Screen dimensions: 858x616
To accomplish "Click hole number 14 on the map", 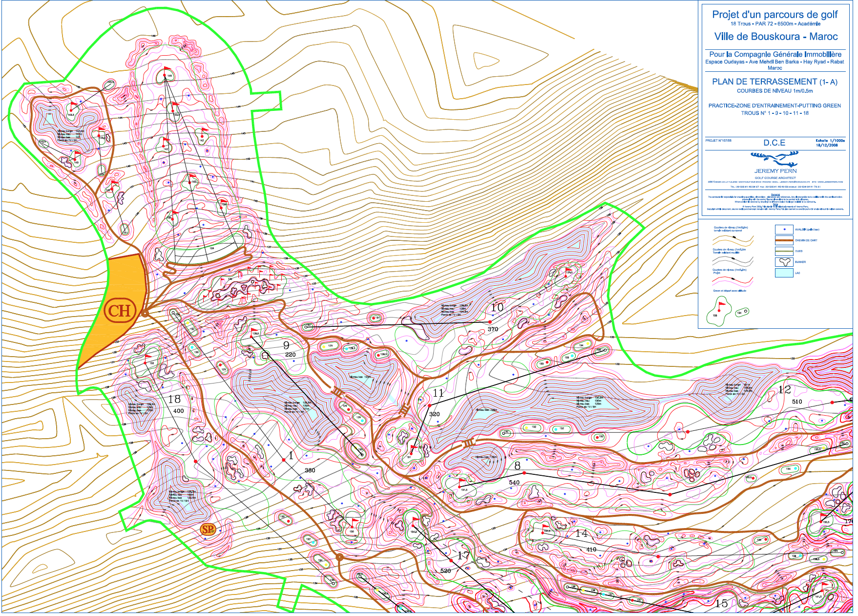I will pyautogui.click(x=581, y=533).
